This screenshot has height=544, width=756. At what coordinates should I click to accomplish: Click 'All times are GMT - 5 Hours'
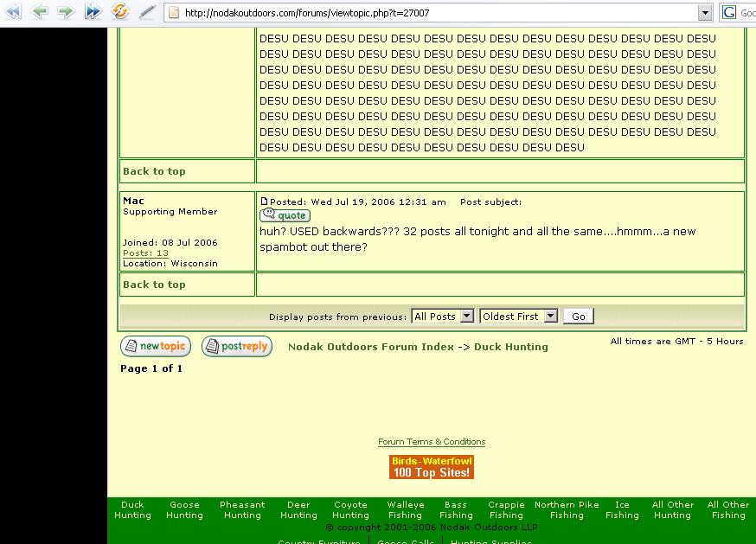(x=677, y=341)
